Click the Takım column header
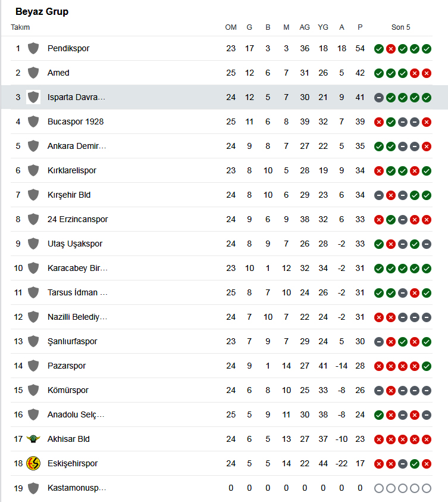Screen dimensions: 448x502 20,27
